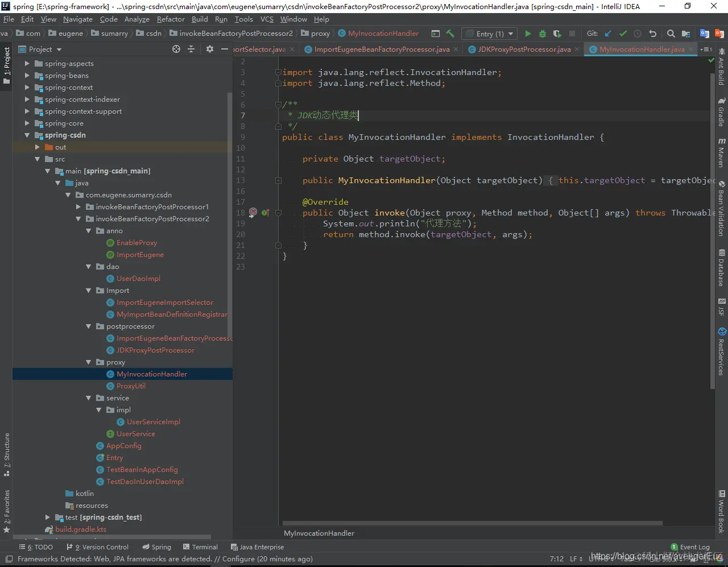
Task: Open the Refactor menu
Action: tap(171, 19)
